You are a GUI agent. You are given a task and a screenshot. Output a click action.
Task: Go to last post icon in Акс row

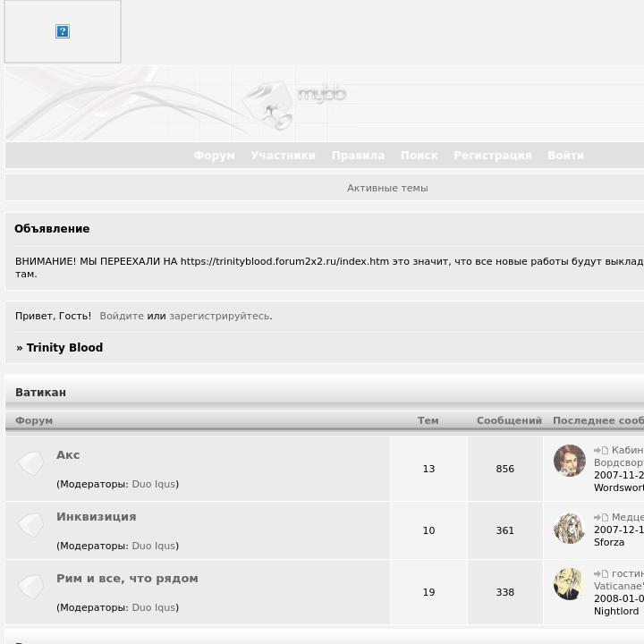pyautogui.click(x=601, y=451)
